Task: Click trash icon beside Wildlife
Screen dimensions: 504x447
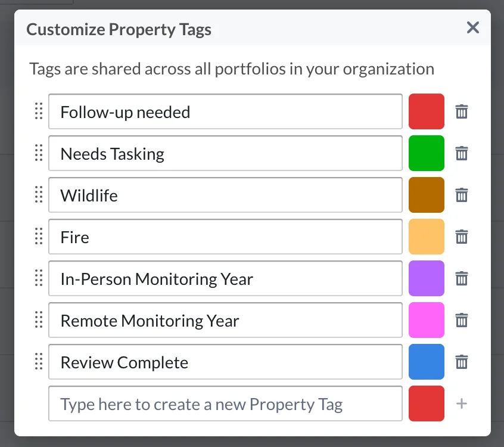Action: coord(462,195)
